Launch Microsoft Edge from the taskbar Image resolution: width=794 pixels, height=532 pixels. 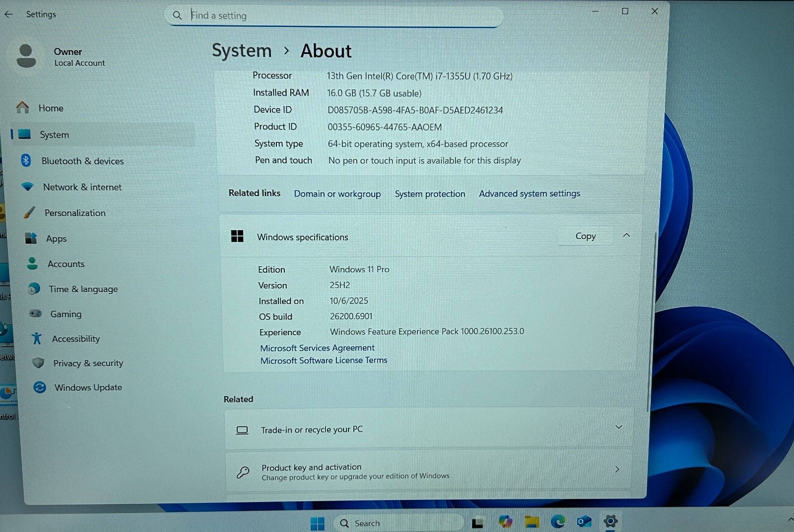558,521
